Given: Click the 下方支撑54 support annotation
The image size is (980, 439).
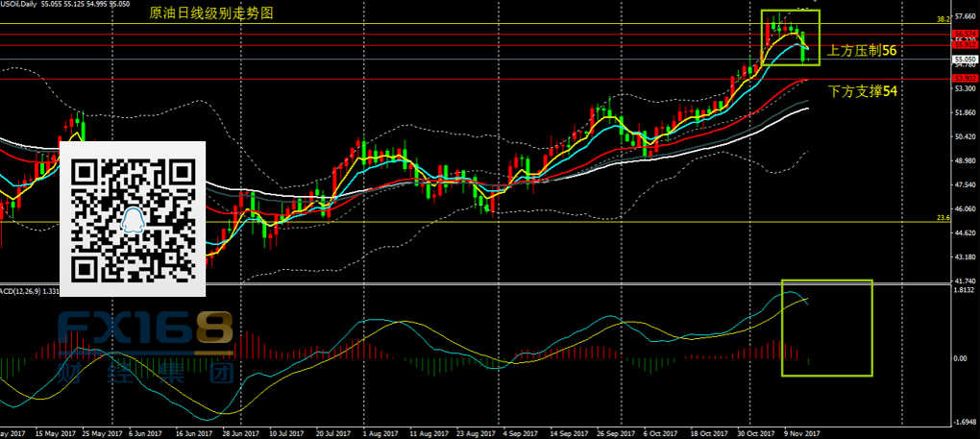Looking at the screenshot, I should pos(863,89).
